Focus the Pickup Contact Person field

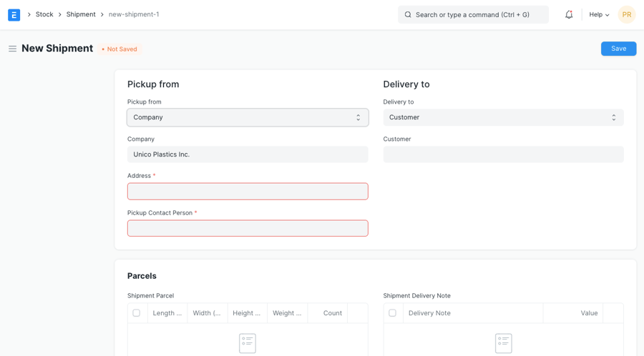[x=248, y=228]
